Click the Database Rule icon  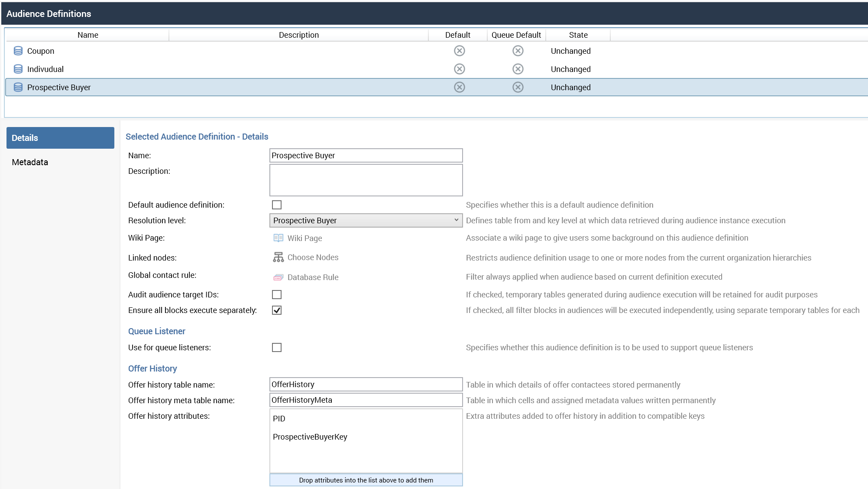278,277
